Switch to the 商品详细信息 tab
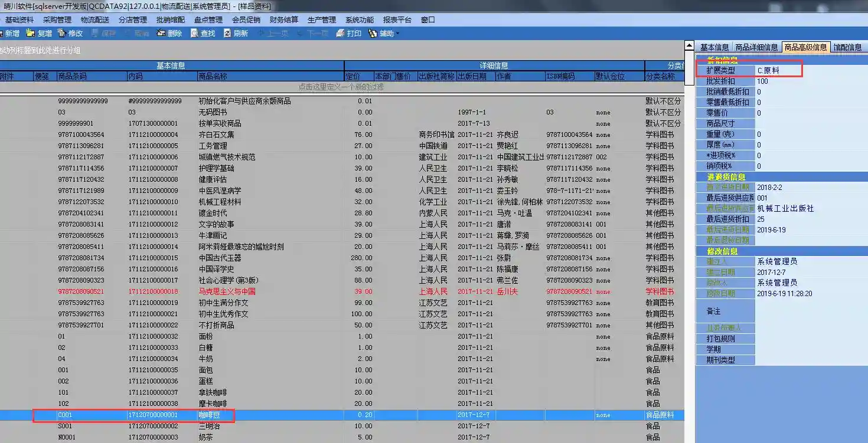 tap(756, 47)
